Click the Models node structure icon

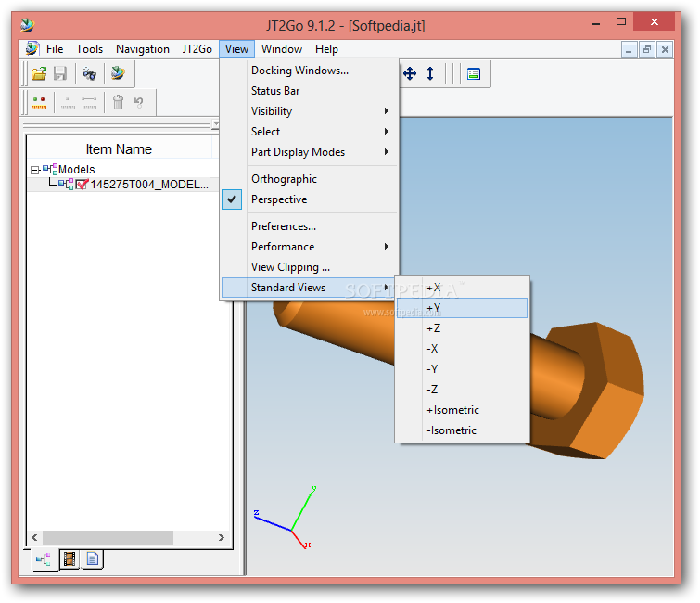click(x=50, y=169)
